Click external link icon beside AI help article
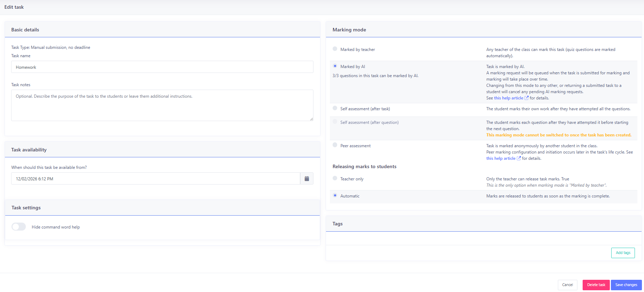Viewport: 644px width, 292px height. [x=526, y=98]
